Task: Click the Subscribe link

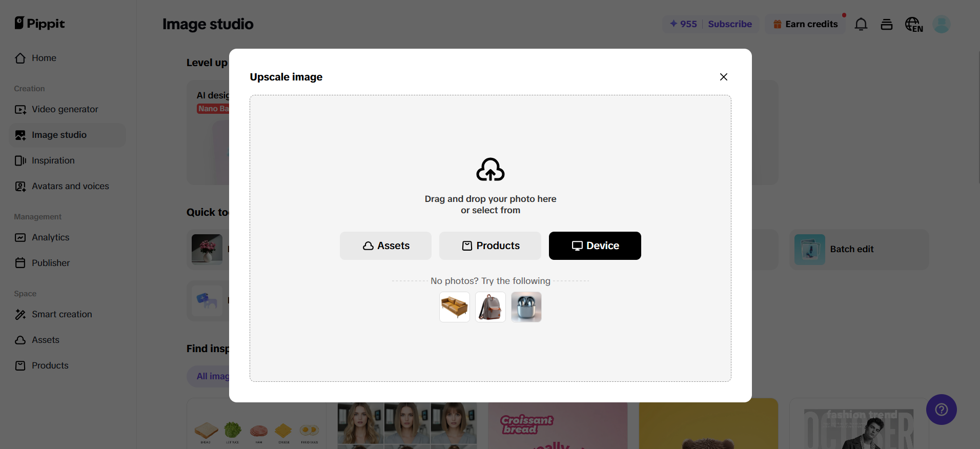Action: (x=730, y=24)
